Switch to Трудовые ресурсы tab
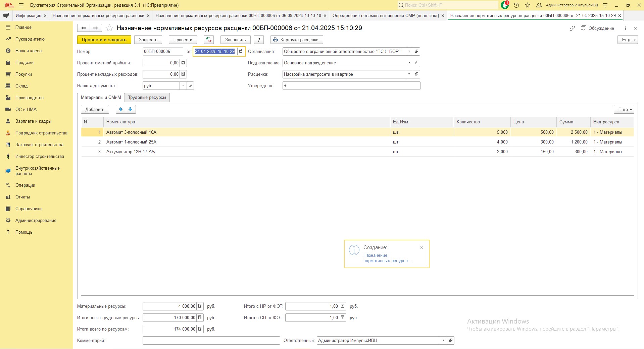 click(x=147, y=98)
